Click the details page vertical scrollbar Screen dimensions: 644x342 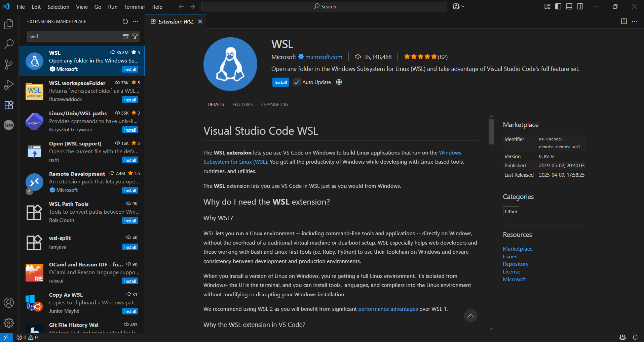491,132
